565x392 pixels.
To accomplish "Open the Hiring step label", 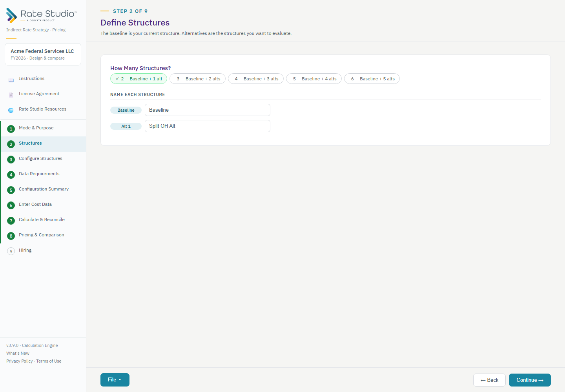I will [25, 250].
